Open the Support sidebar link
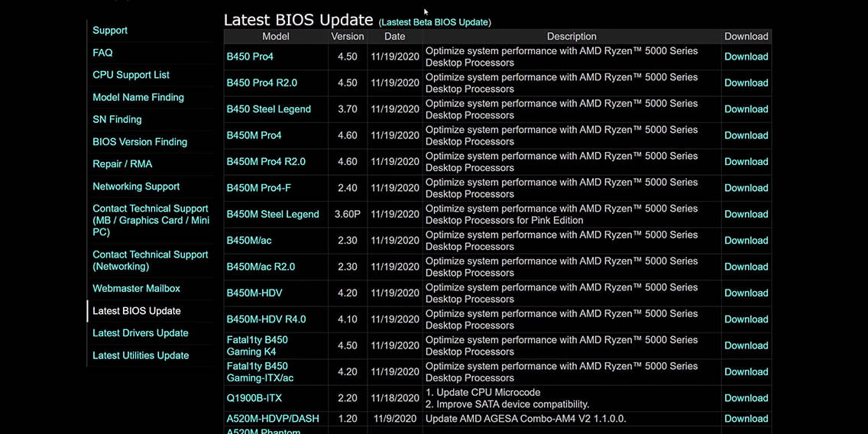Screen dimensions: 868x434 (109, 31)
